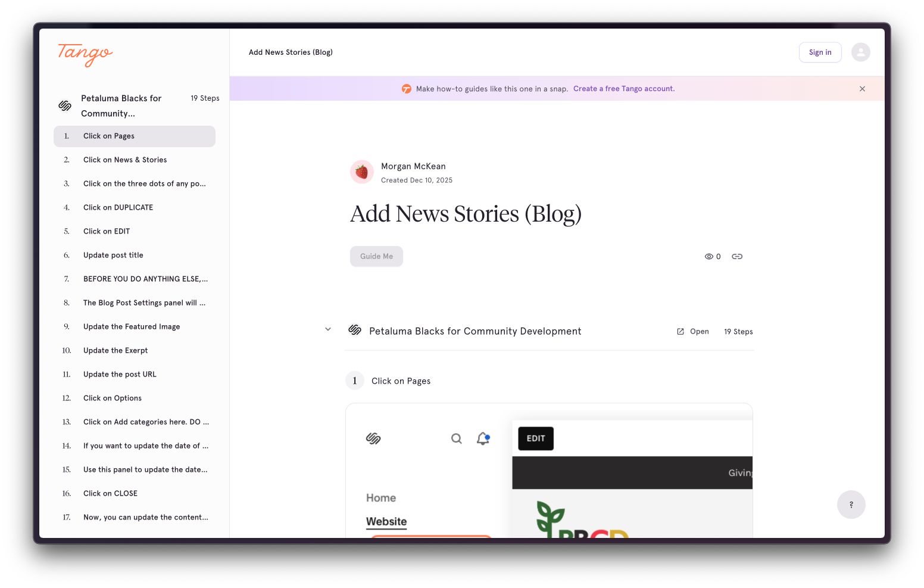924x588 pixels.
Task: Click the Website link in the embedded screenshot
Action: [386, 521]
